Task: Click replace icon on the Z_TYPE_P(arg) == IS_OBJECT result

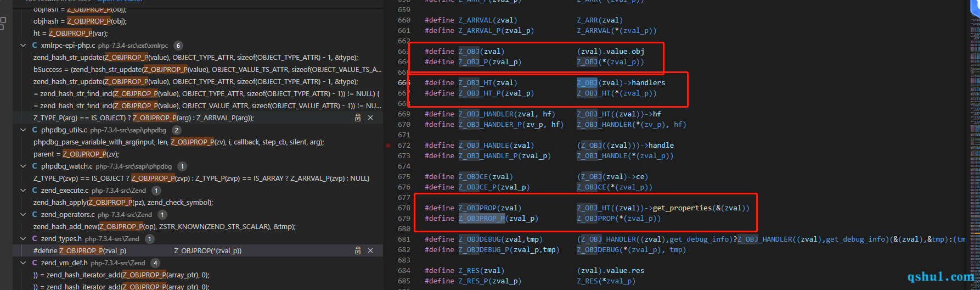Action: (x=358, y=118)
